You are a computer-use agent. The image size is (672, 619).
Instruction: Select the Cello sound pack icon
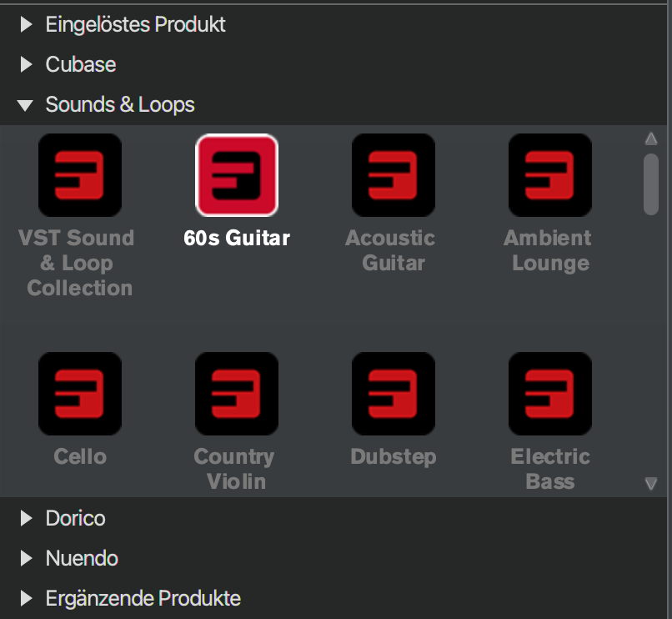(80, 394)
